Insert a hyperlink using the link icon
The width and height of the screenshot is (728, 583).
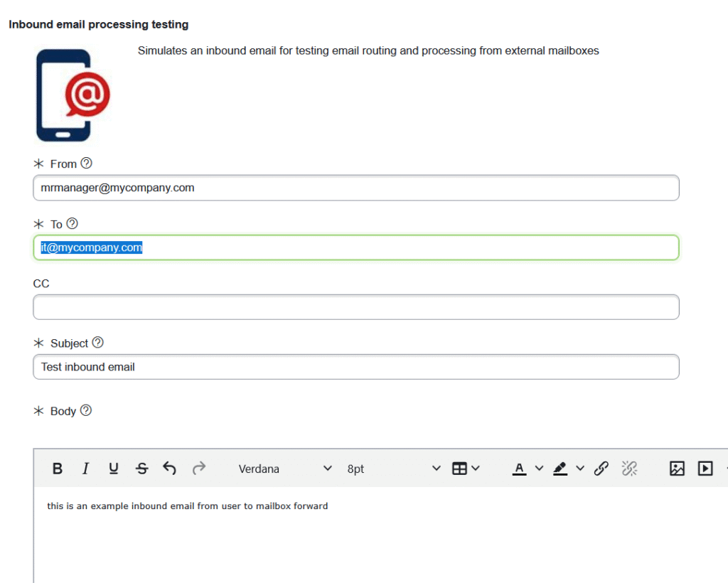(601, 469)
